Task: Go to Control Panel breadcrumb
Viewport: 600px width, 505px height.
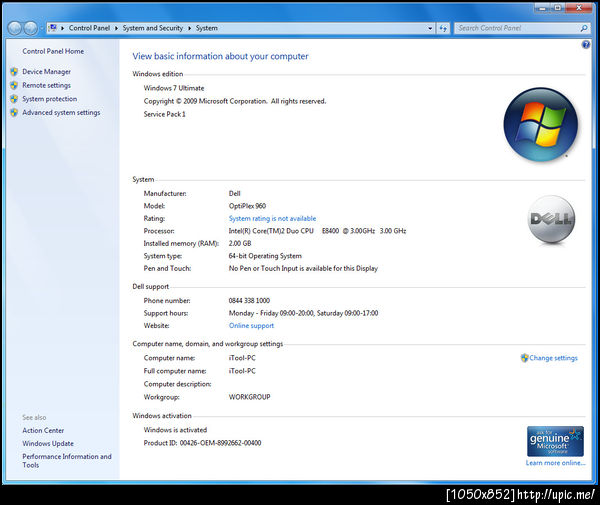Action: tap(89, 28)
